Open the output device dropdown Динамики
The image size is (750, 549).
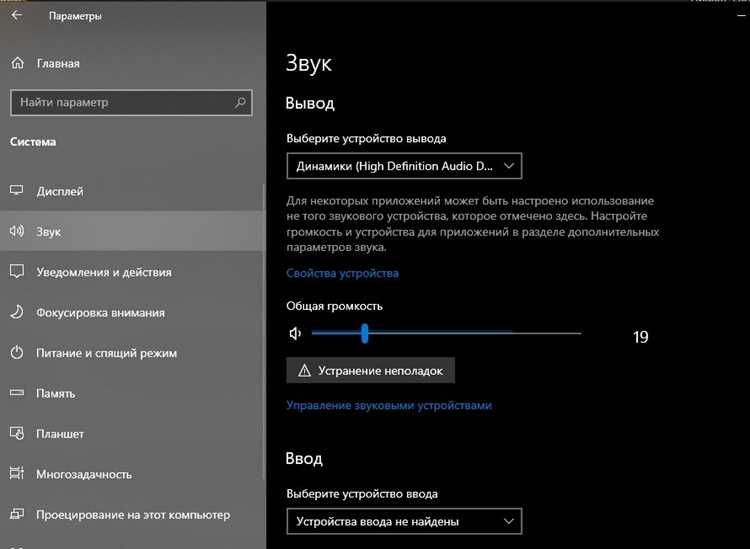point(404,166)
